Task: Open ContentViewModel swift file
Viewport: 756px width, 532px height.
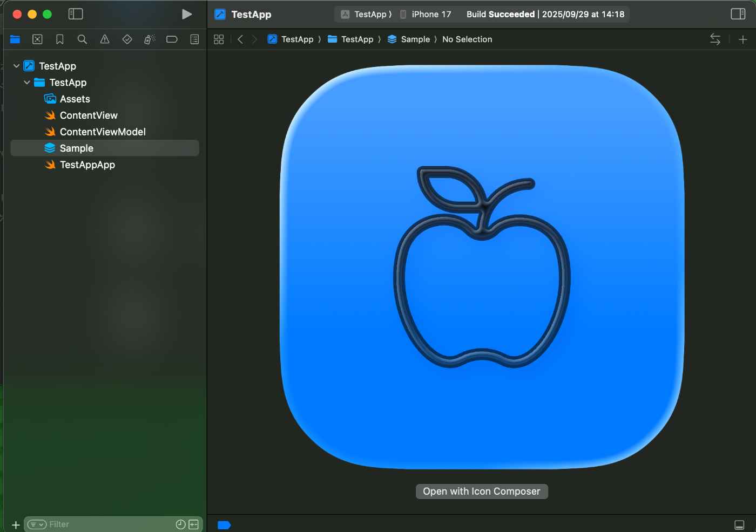Action: (103, 132)
